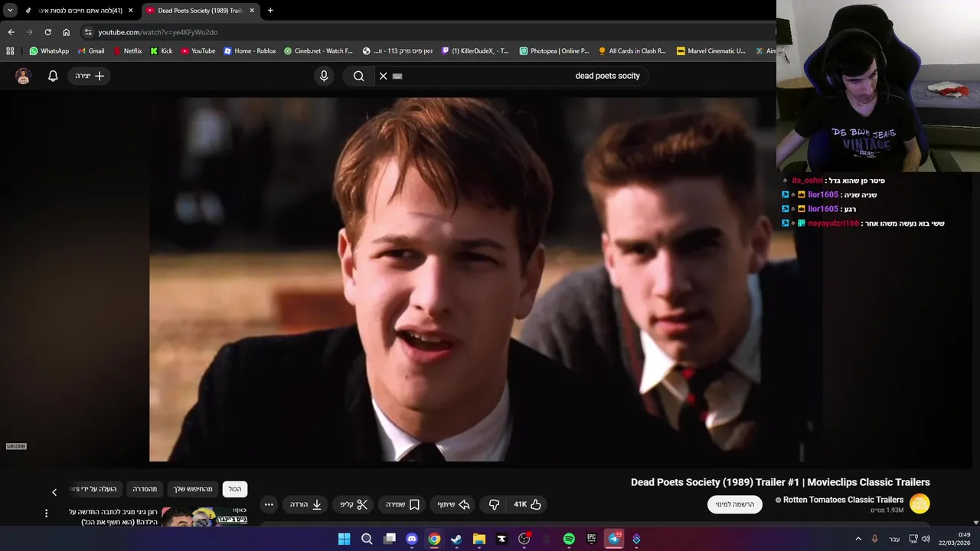The width and height of the screenshot is (980, 551).
Task: Click the Share arrow button
Action: click(x=453, y=504)
